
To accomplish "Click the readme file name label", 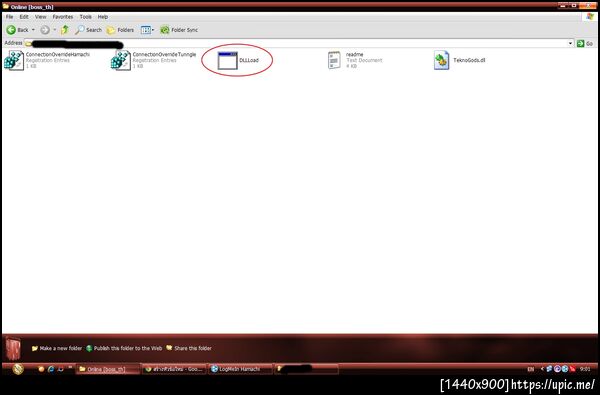I will click(x=355, y=54).
